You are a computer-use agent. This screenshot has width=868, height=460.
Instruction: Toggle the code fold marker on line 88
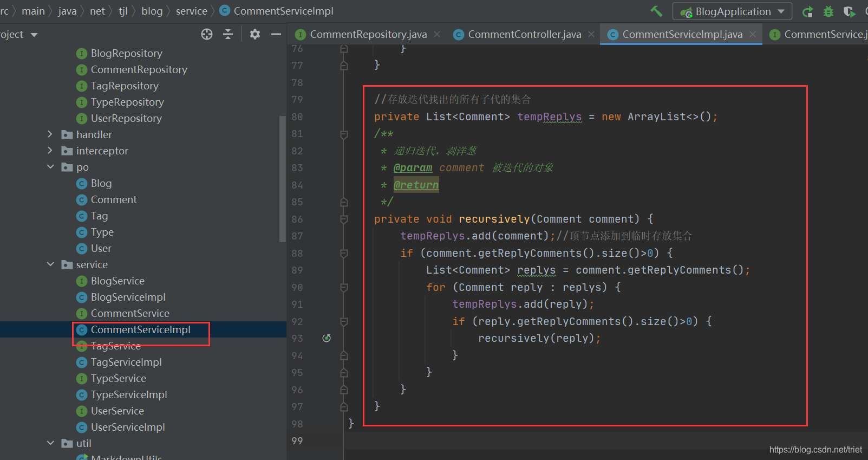[x=344, y=254]
